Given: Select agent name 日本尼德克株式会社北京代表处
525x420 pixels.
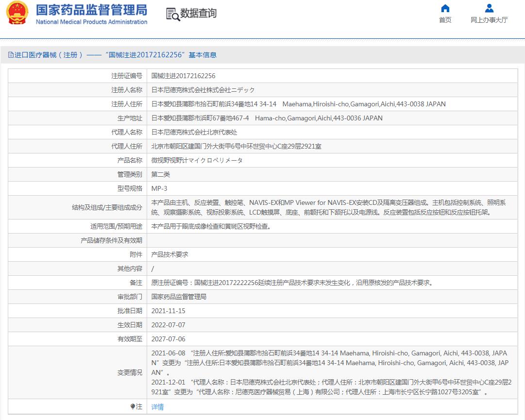Looking at the screenshot, I should [x=194, y=132].
